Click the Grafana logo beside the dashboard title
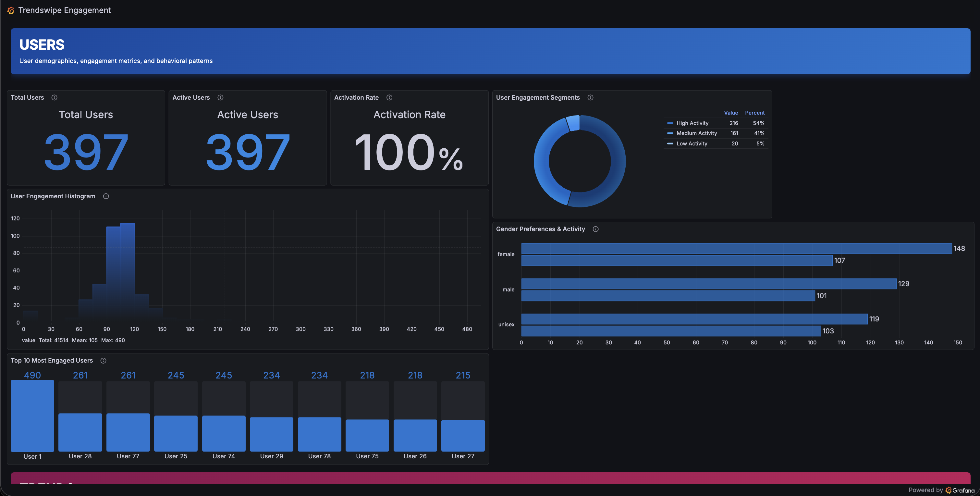Image resolution: width=980 pixels, height=496 pixels. click(x=11, y=10)
